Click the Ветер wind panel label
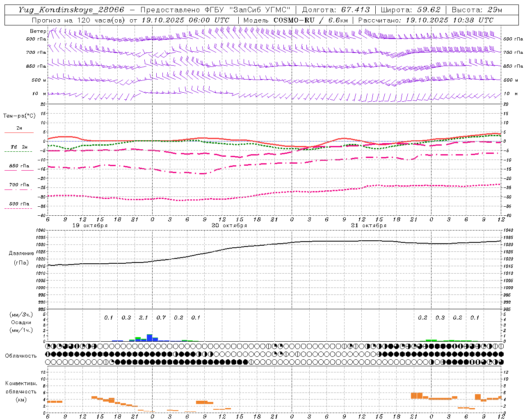 [38, 31]
